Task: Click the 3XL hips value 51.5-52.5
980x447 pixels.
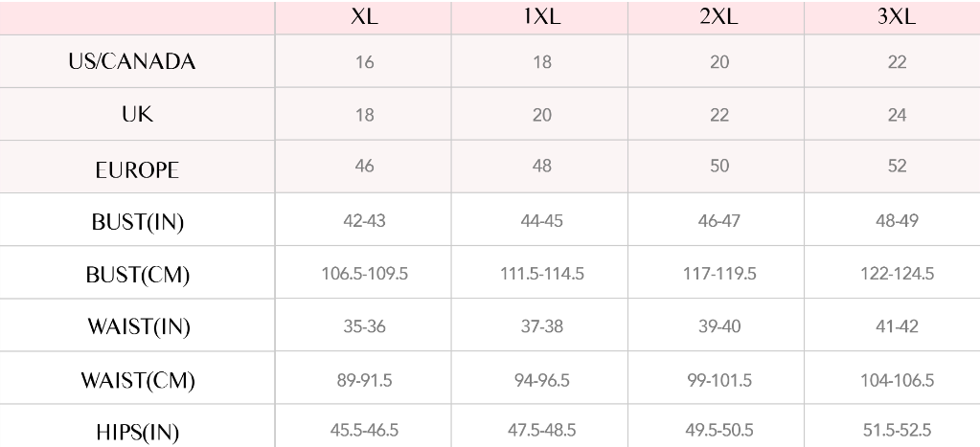Action: point(897,430)
